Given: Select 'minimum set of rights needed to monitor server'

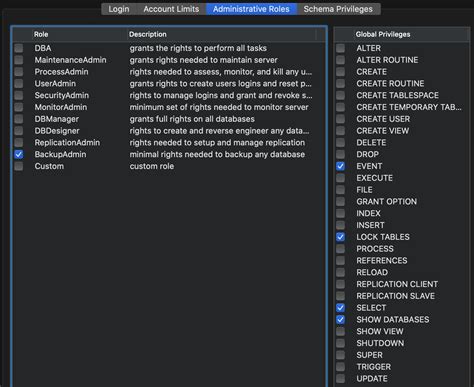Looking at the screenshot, I should [x=219, y=107].
